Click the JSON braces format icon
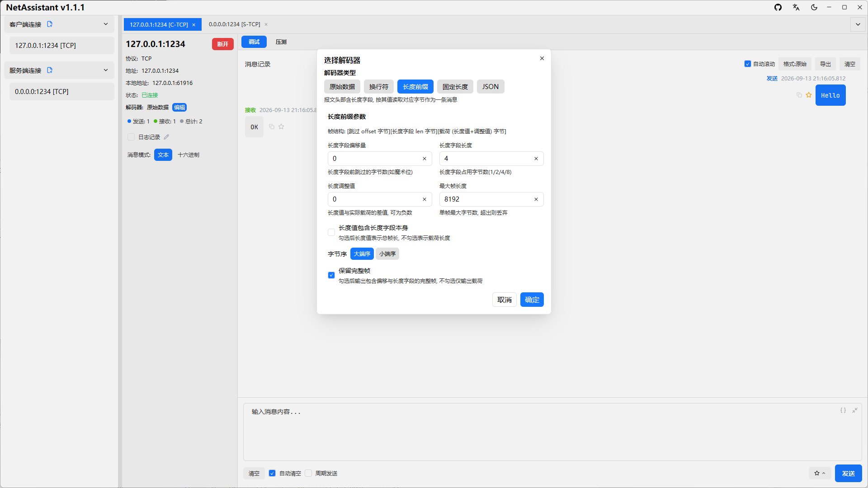Image resolution: width=868 pixels, height=488 pixels. (843, 410)
